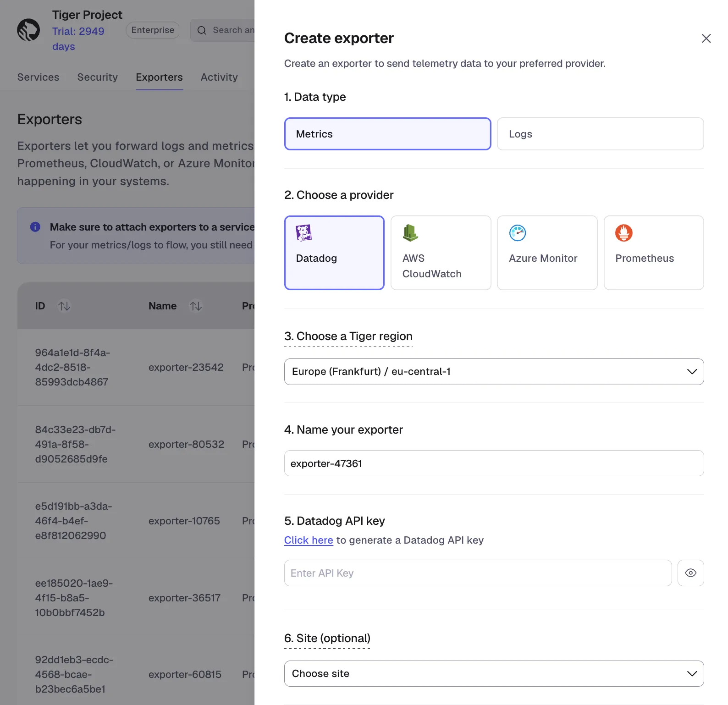Open the Tiger region dropdown
The height and width of the screenshot is (705, 728).
coord(494,372)
